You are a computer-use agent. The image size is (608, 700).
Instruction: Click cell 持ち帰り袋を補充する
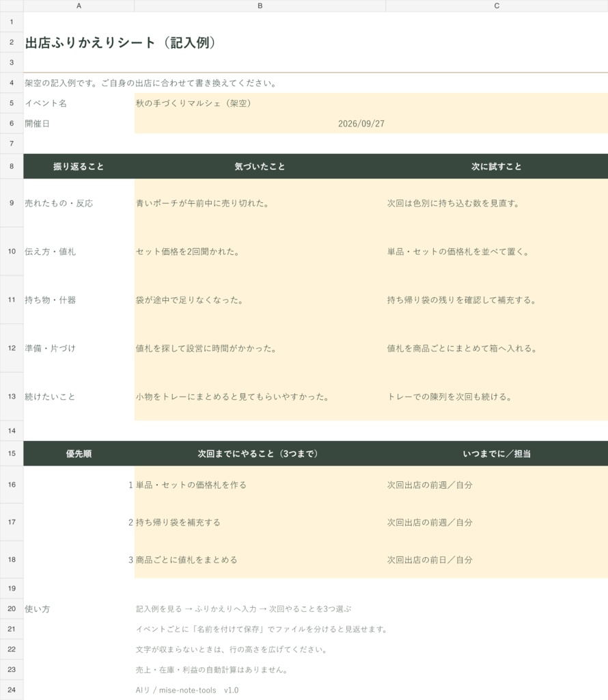pyautogui.click(x=260, y=522)
